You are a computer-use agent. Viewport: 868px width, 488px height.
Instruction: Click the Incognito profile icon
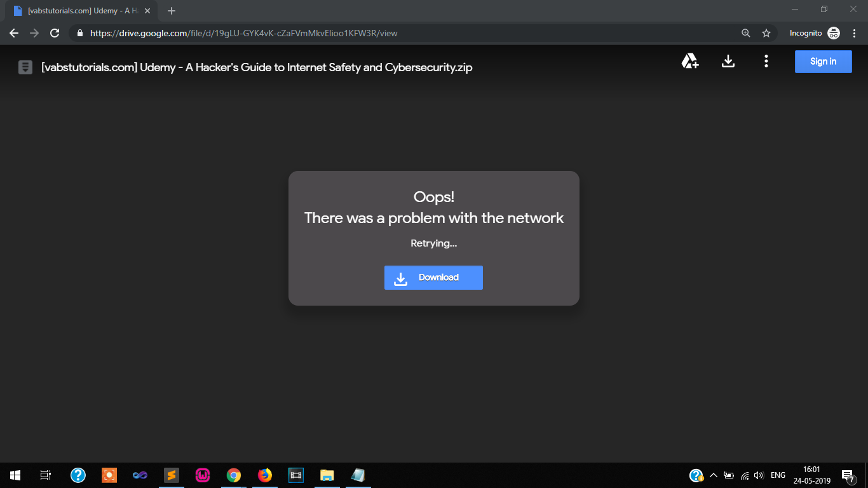tap(834, 33)
